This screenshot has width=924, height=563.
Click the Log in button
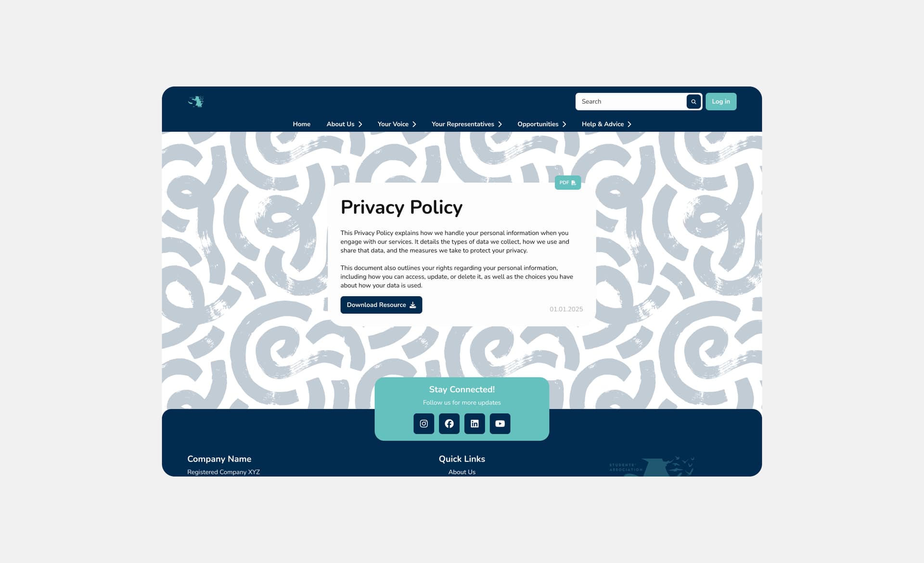click(721, 101)
